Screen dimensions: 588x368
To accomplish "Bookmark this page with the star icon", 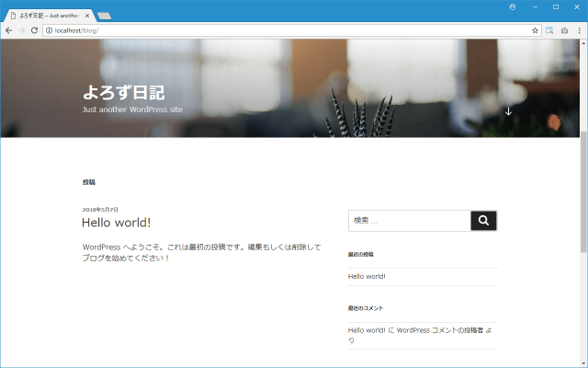I will (535, 30).
